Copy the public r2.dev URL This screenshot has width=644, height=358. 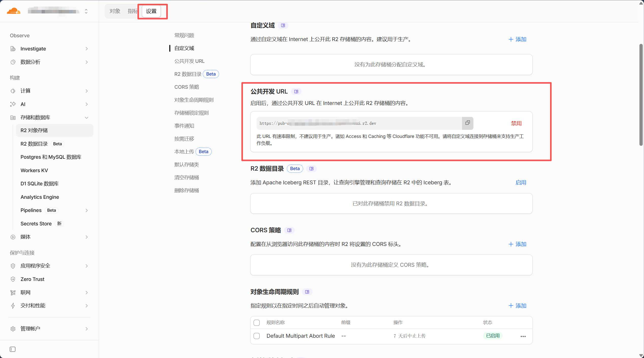pos(468,123)
